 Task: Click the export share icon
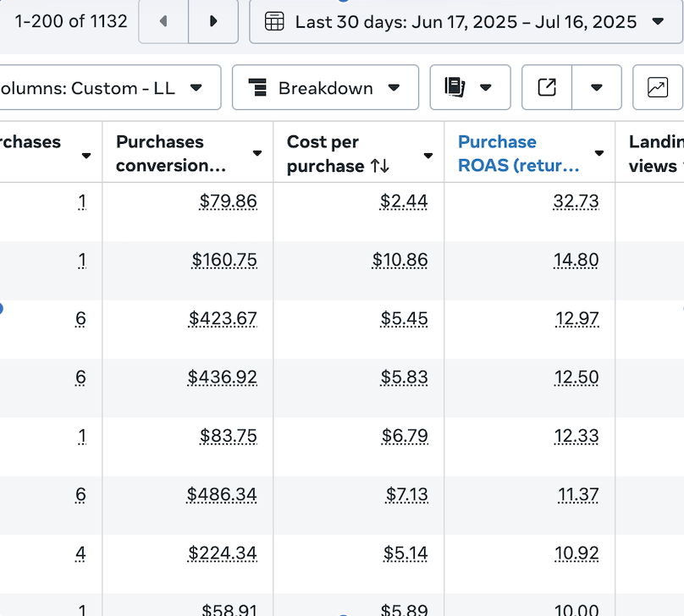[547, 88]
